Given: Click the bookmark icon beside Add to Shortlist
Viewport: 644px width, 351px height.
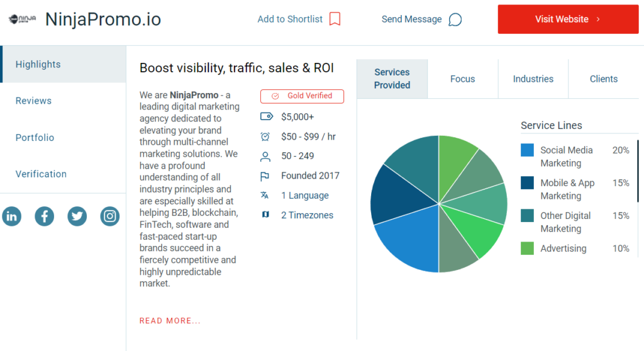Looking at the screenshot, I should coord(335,19).
